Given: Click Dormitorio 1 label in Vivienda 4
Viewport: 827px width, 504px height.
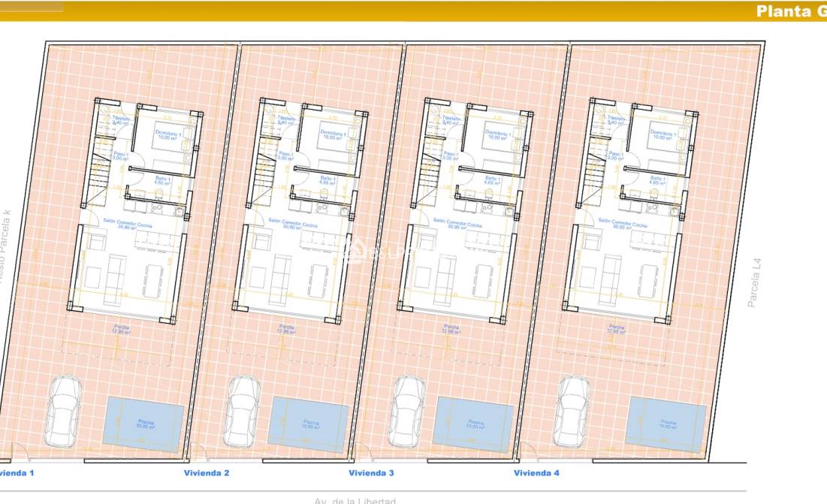Looking at the screenshot, I should click(x=661, y=135).
